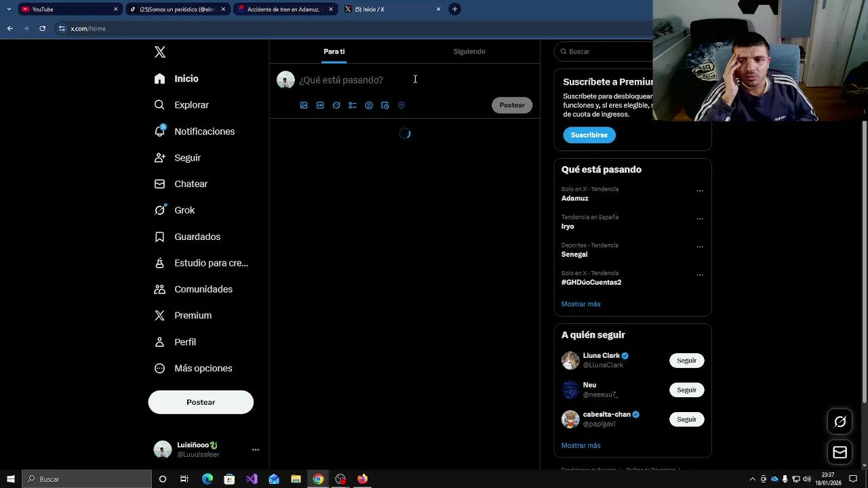Click the Windows taskbar Buscar box
The height and width of the screenshot is (488, 868).
(87, 479)
